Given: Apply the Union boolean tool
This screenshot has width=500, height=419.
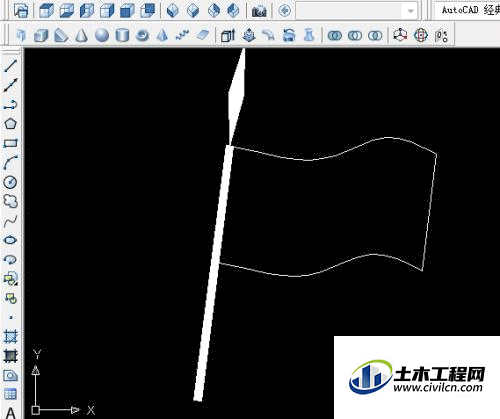Looking at the screenshot, I should (335, 35).
